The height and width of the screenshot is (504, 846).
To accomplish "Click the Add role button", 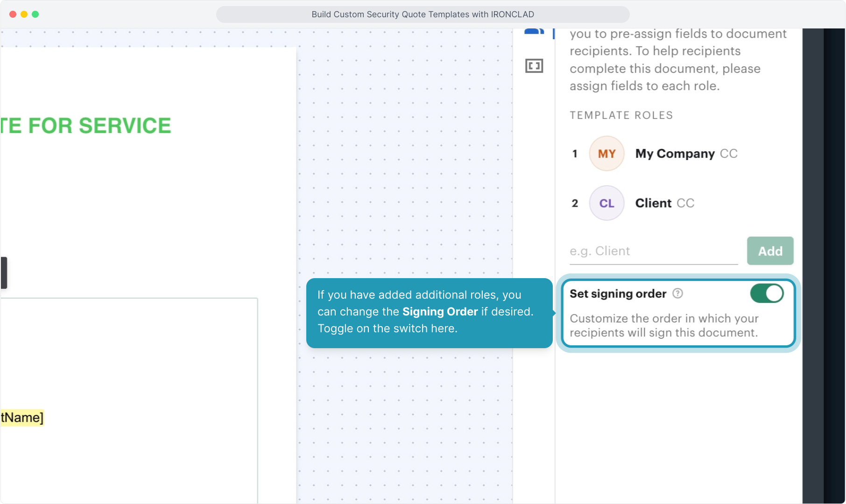I will point(770,251).
